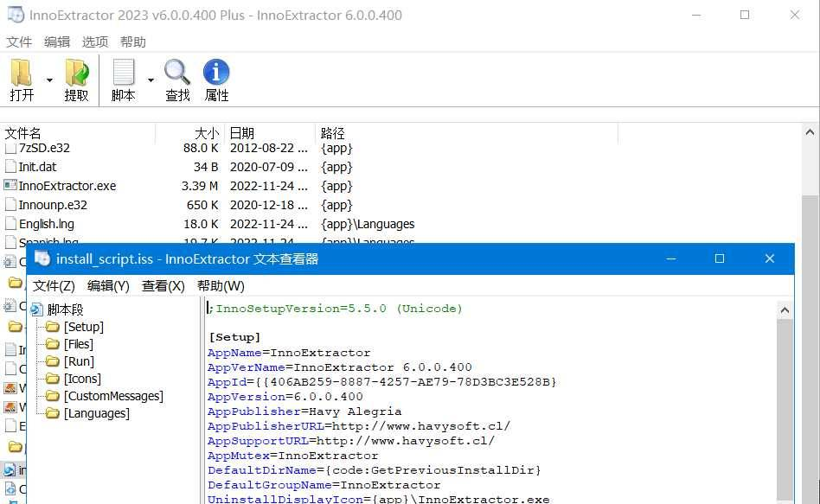Expand the dropdown arrow beside Open button
This screenshot has height=504, width=820.
[49, 80]
